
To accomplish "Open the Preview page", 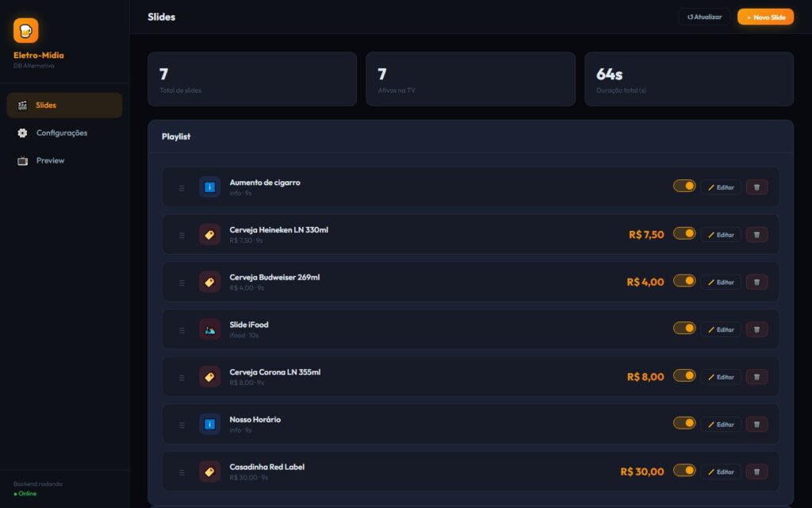I will coord(65,160).
